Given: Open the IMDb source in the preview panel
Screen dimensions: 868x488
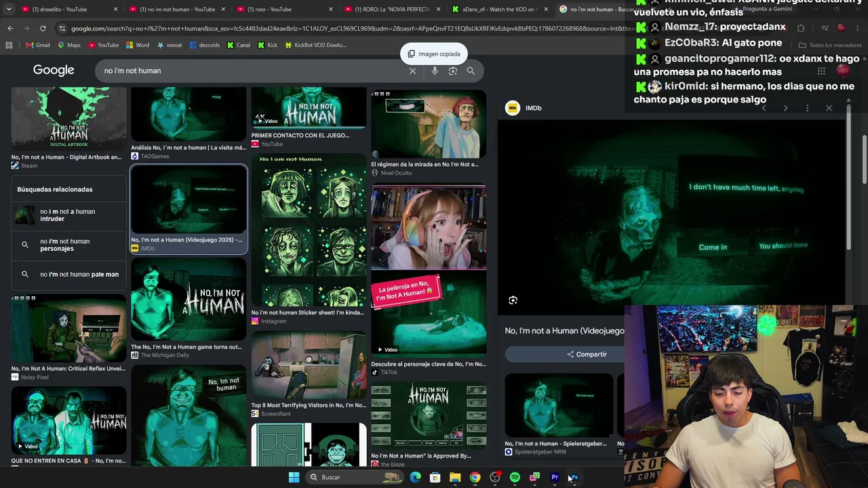Looking at the screenshot, I should click(x=524, y=108).
